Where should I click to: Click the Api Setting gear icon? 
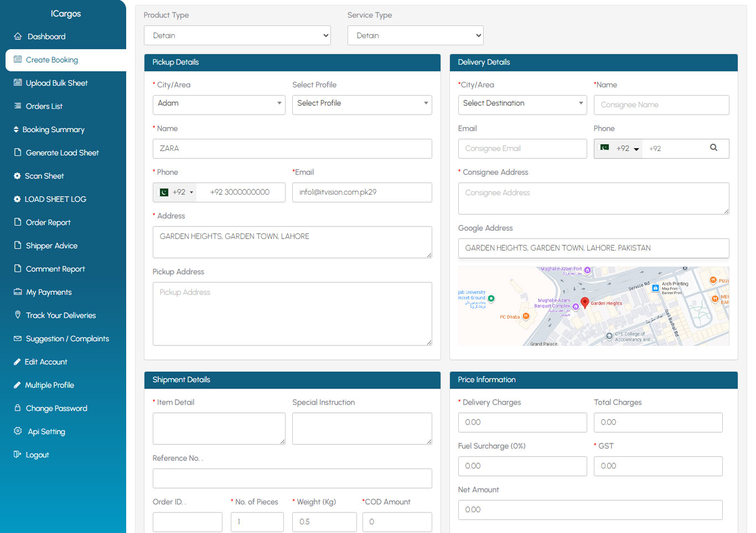pos(18,431)
